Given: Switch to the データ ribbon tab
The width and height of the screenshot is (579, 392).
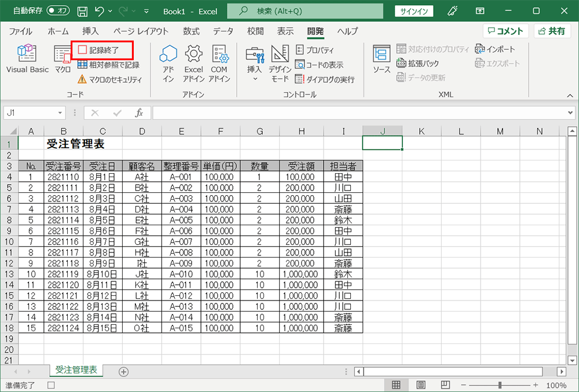Looking at the screenshot, I should [223, 31].
